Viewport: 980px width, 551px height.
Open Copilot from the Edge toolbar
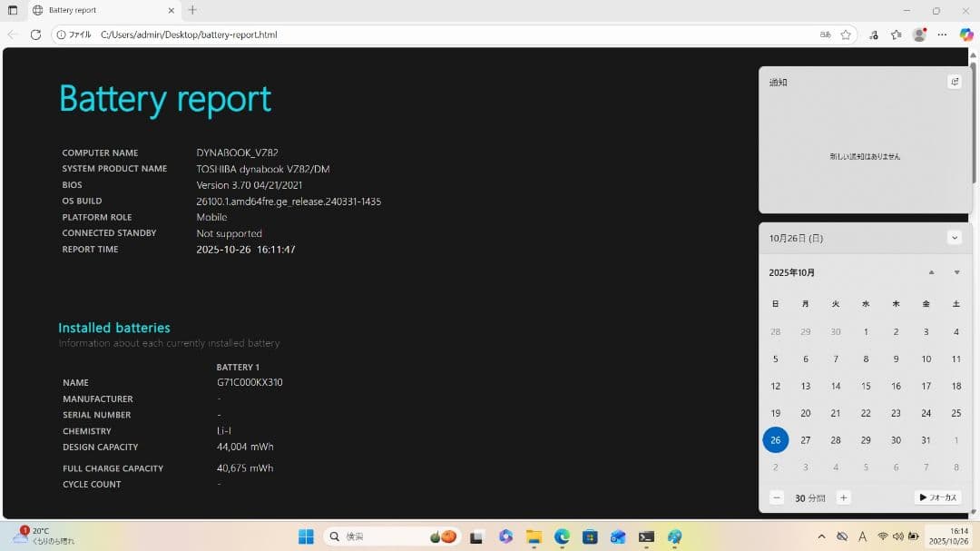(965, 34)
